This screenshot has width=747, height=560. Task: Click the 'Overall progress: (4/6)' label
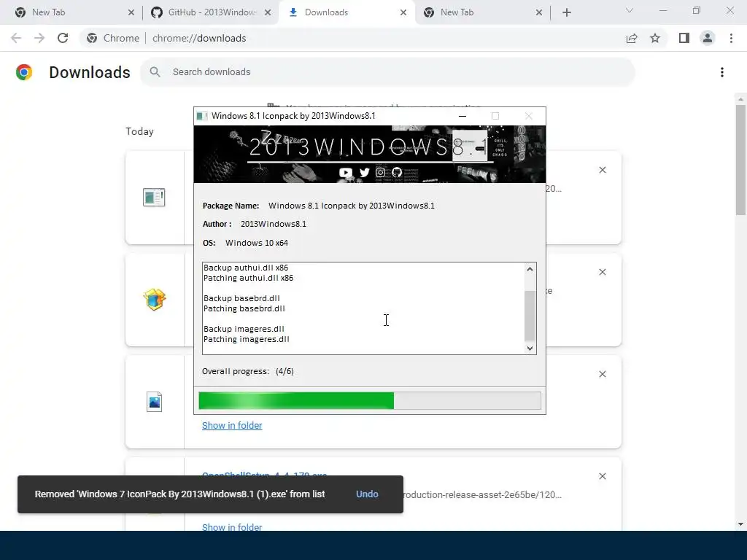pyautogui.click(x=248, y=371)
